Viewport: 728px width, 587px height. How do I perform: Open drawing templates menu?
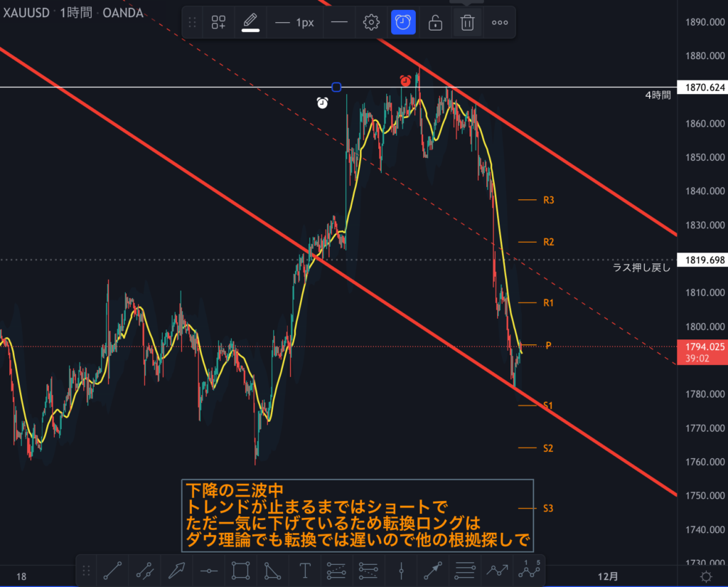click(219, 22)
